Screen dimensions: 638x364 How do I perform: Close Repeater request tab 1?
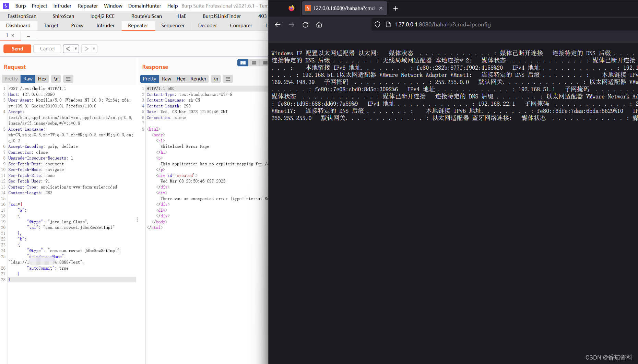pyautogui.click(x=13, y=35)
